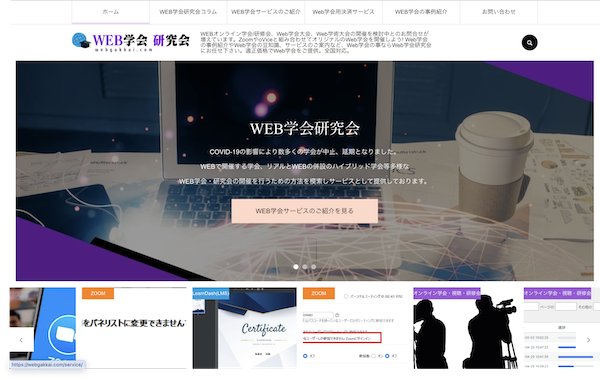
Task: Select second hero slider dot
Action: 305,267
